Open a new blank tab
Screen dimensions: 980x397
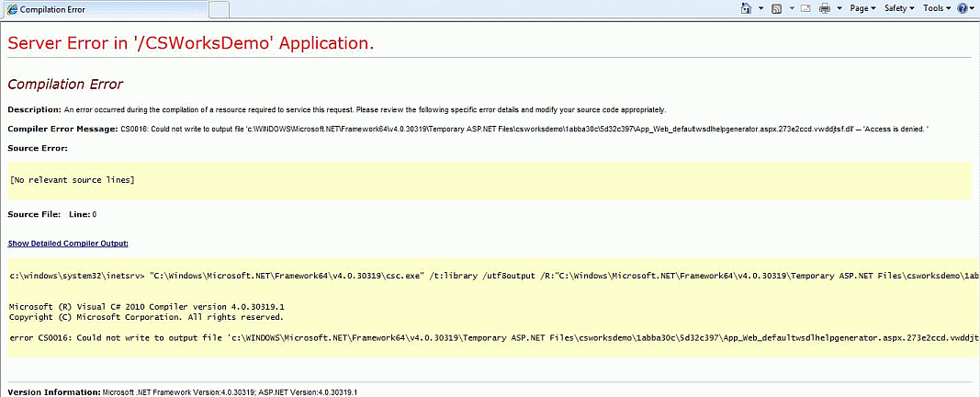point(219,9)
